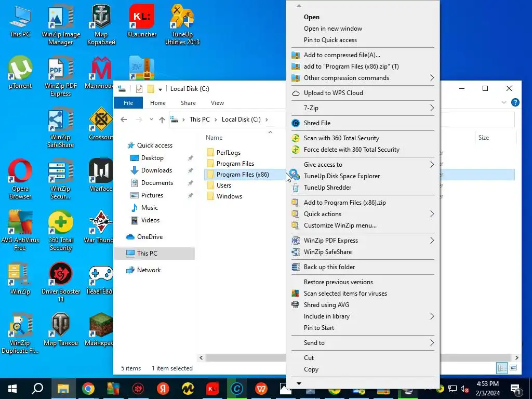Click the Size column header
This screenshot has width=532, height=399.
coord(484,137)
